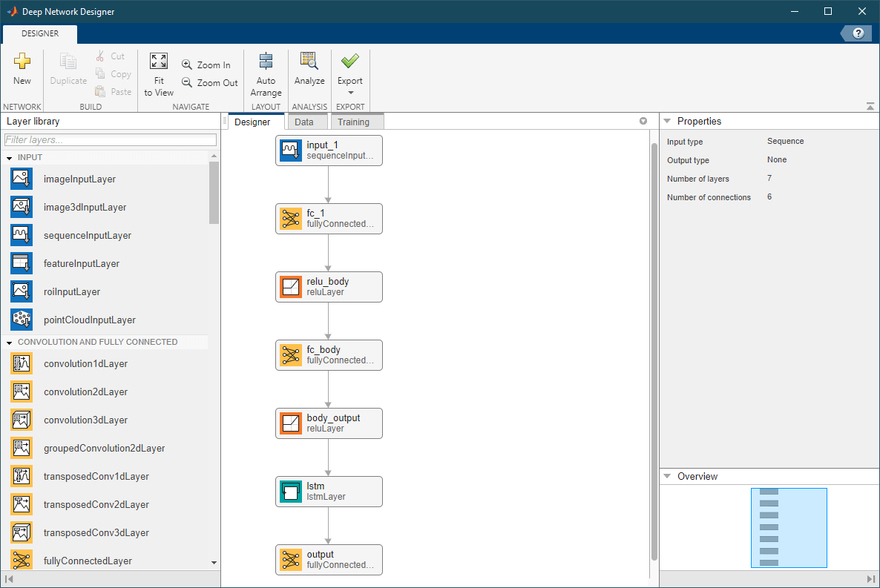Viewport: 880px width, 588px height.
Task: Select sequenceInputLayer icon in library
Action: point(22,235)
